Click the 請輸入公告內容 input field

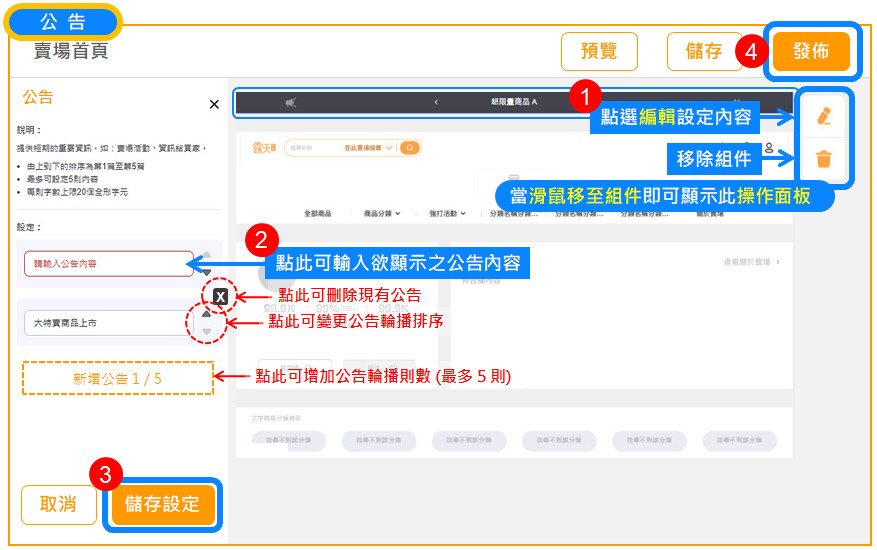[108, 264]
